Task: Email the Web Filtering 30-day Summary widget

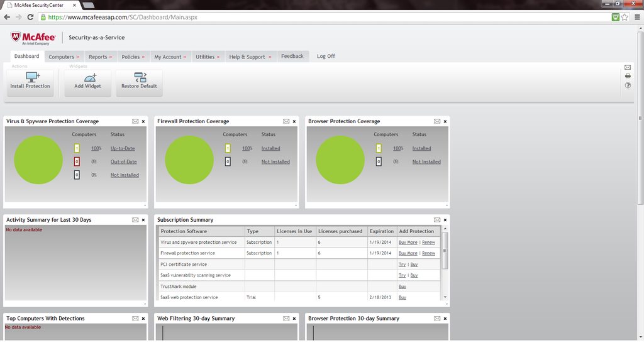Action: 286,319
